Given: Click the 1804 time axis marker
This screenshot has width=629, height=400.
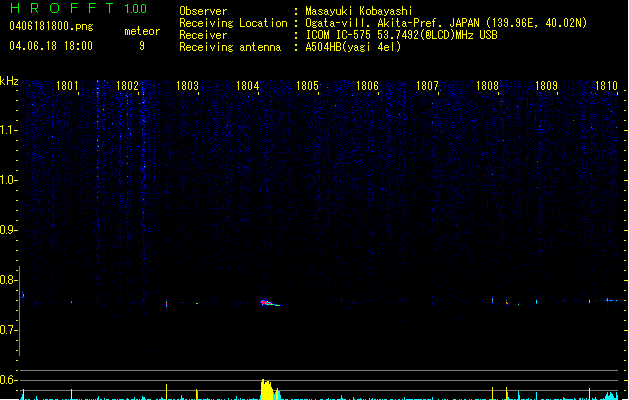Looking at the screenshot, I should tap(248, 86).
